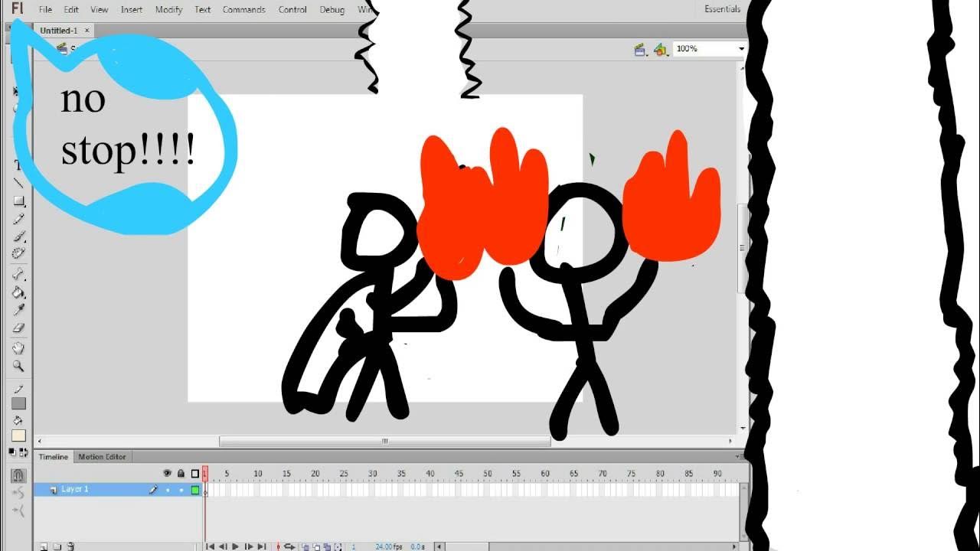Click the fill color bucket icon
This screenshot has height=551, width=980.
pyautogui.click(x=18, y=421)
